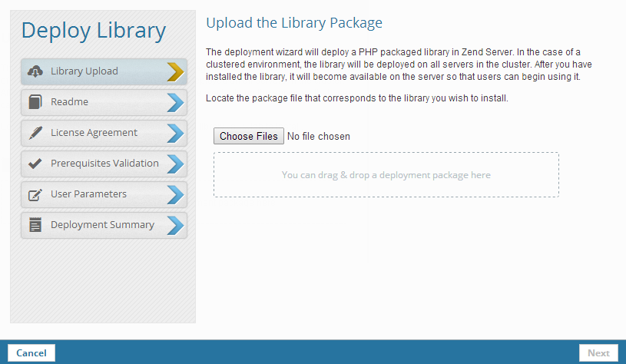Click the edit icon beside User Parameters

coord(35,194)
